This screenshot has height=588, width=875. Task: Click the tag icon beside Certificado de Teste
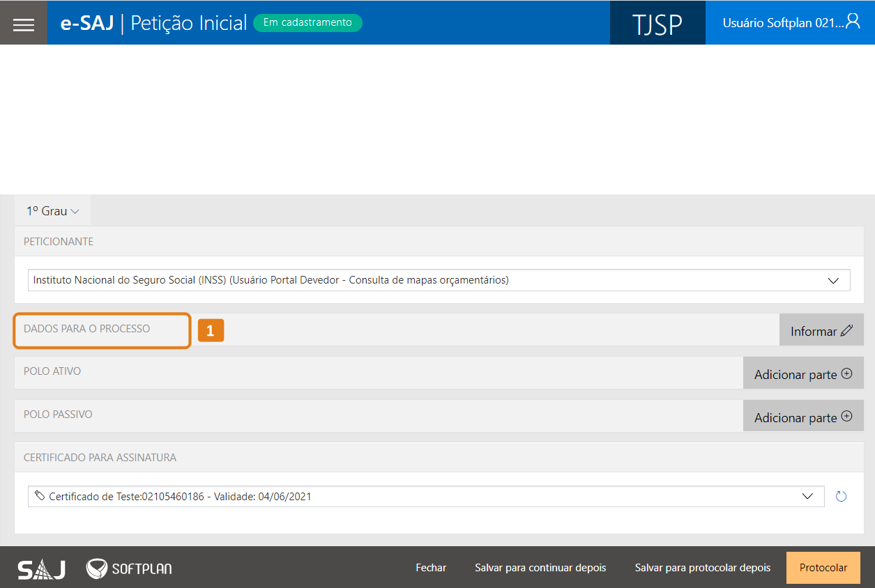click(x=40, y=496)
